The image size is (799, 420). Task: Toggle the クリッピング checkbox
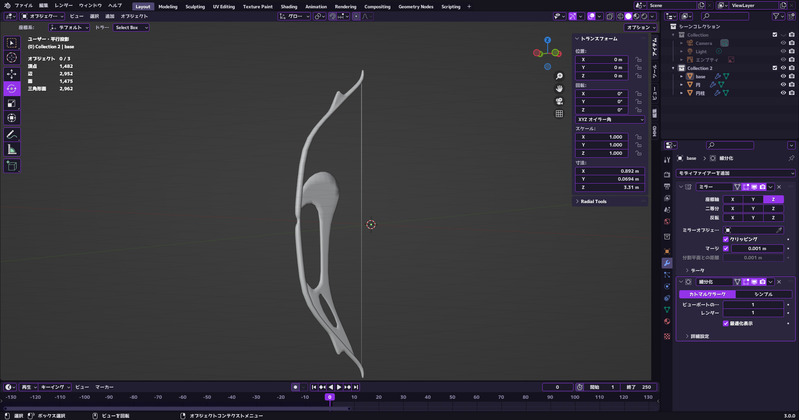click(x=727, y=239)
